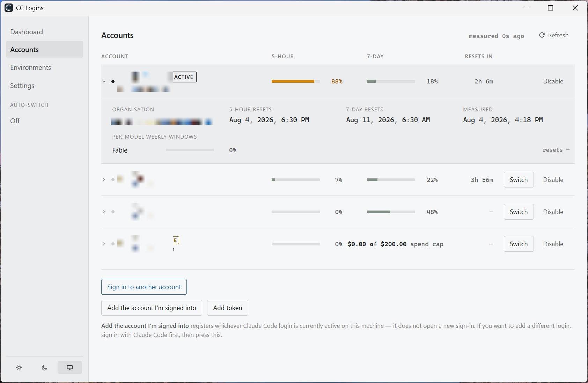The image size is (588, 383).
Task: Switch to the account with 48% seven-day usage
Action: coord(519,212)
